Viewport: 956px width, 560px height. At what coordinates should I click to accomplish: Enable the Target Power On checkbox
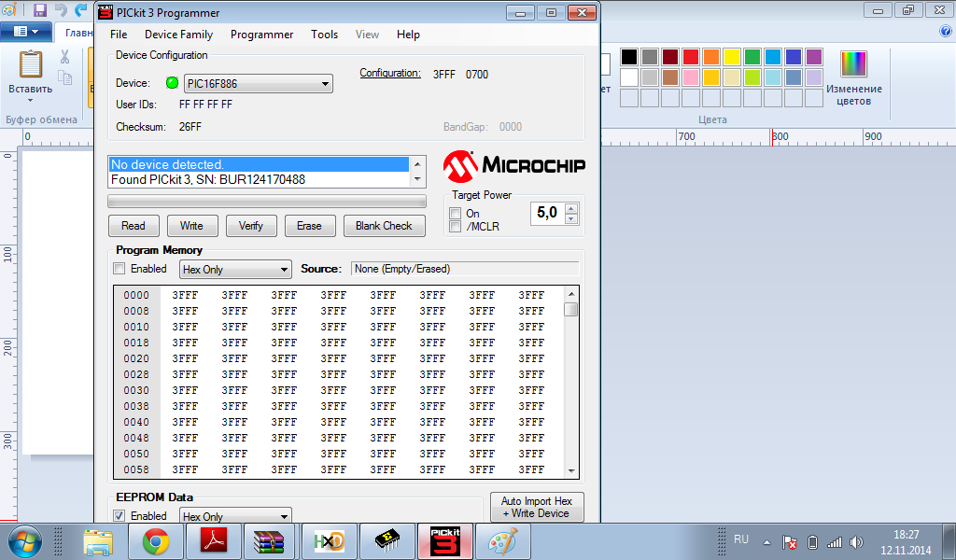(456, 214)
